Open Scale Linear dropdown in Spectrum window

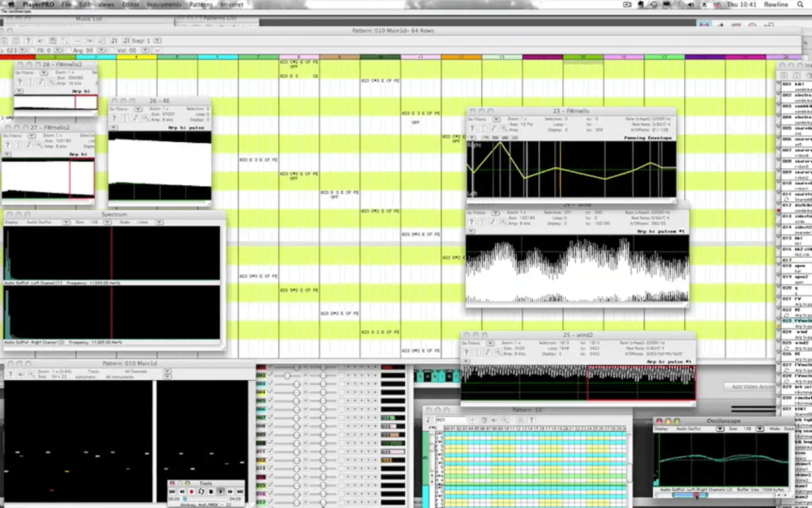[159, 222]
